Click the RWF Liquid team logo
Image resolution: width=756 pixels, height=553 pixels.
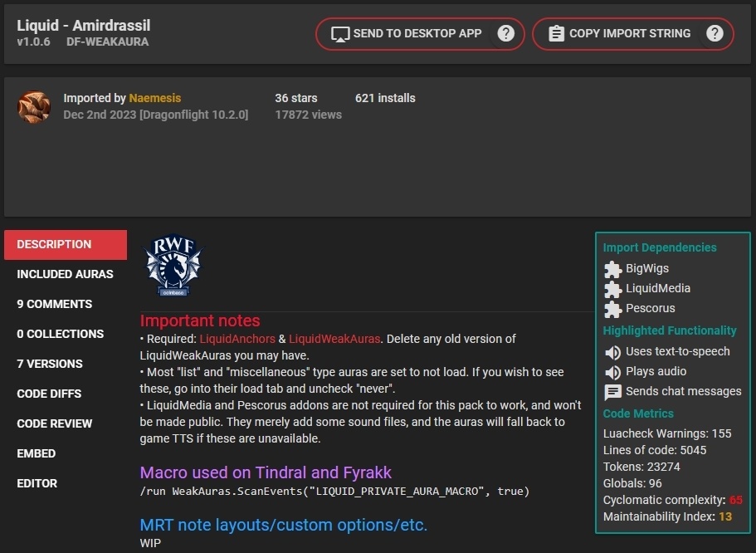(x=173, y=265)
